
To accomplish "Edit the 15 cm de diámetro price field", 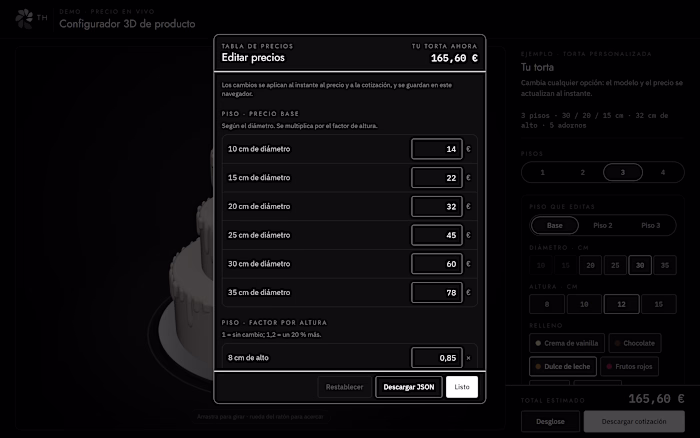I will (x=437, y=178).
